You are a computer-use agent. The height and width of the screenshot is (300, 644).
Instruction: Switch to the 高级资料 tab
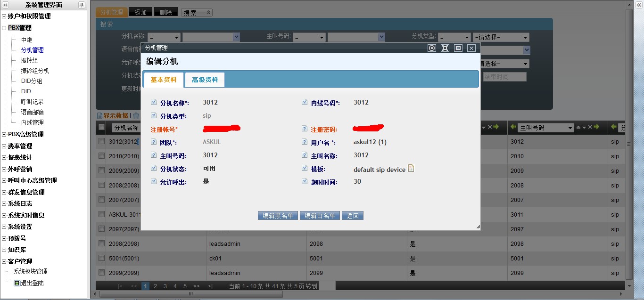tap(205, 80)
